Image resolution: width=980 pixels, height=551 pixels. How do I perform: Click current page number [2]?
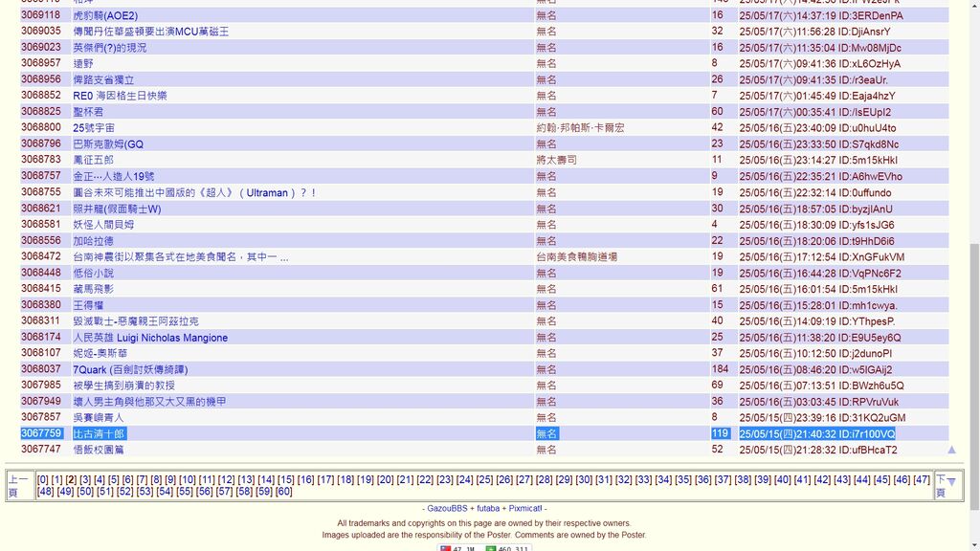pos(71,480)
